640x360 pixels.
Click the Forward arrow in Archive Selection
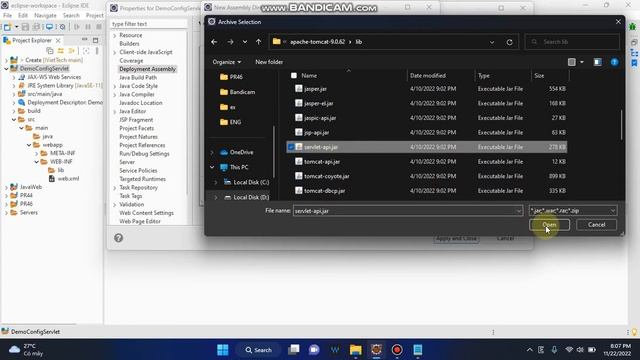coord(230,42)
